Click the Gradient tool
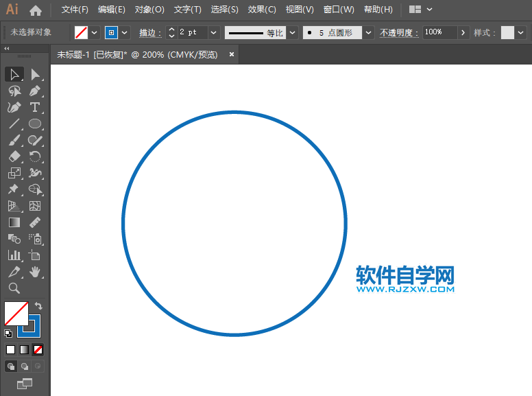Viewport: 532px width, 396px height. [14, 222]
